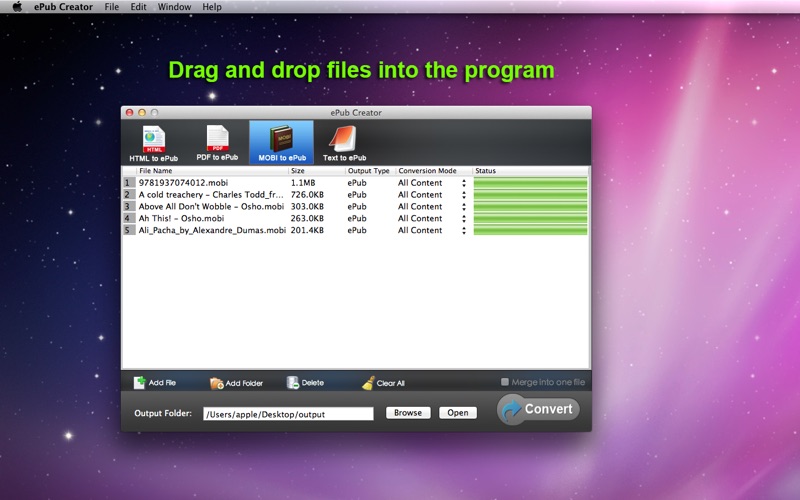800x500 pixels.
Task: Open the Window menu
Action: 174,7
